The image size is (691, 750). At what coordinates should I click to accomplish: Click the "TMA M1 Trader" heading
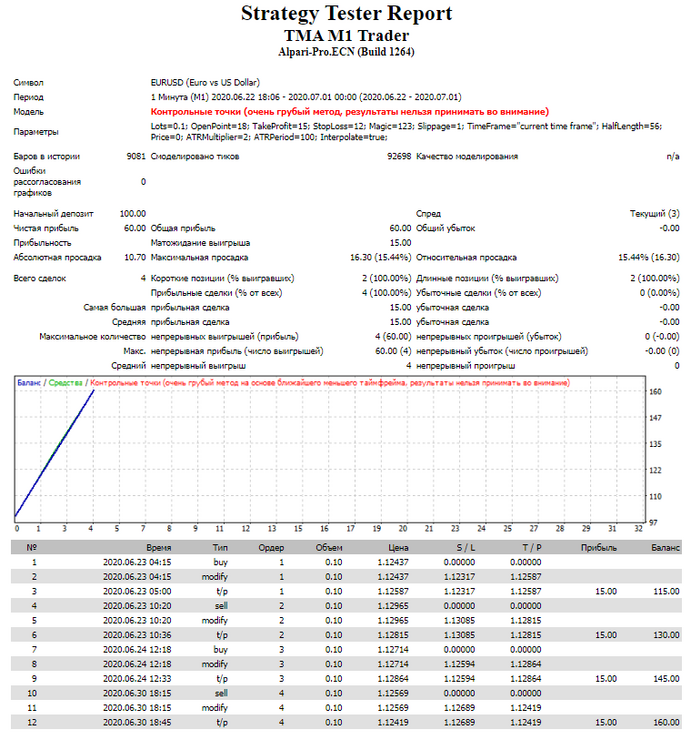point(346,36)
